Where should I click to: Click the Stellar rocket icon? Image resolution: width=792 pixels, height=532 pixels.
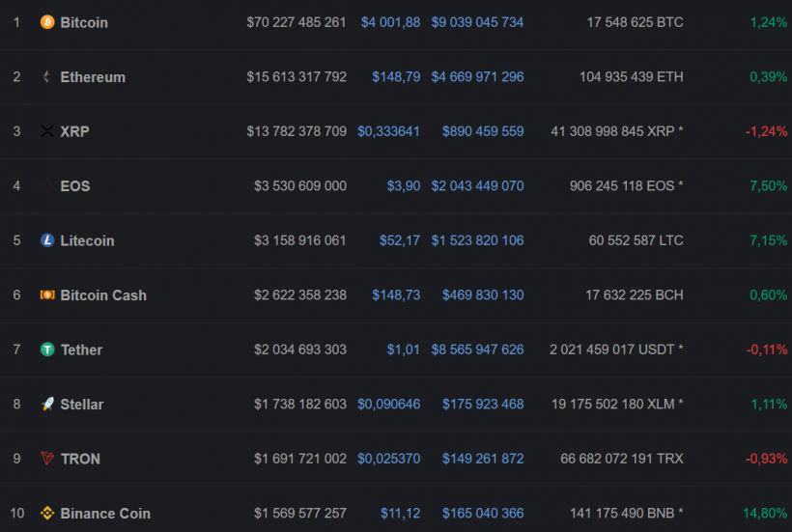47,405
